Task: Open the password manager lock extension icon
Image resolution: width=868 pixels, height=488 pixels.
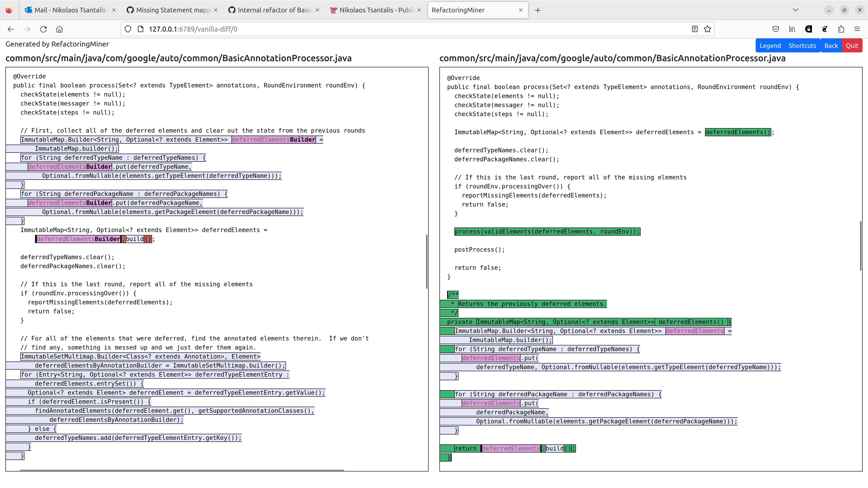Action: point(808,29)
